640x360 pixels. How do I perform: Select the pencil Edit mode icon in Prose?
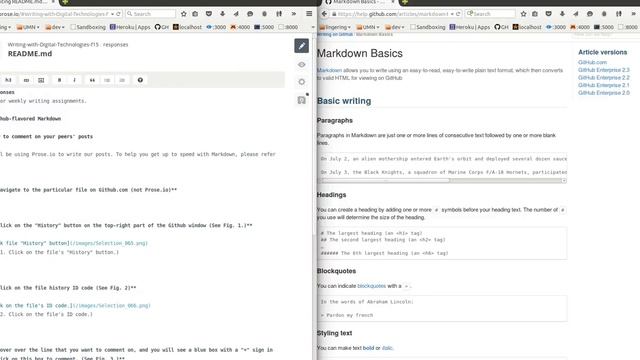302,46
